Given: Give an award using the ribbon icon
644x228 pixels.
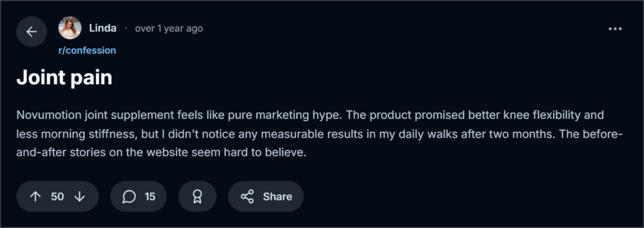Looking at the screenshot, I should 197,197.
